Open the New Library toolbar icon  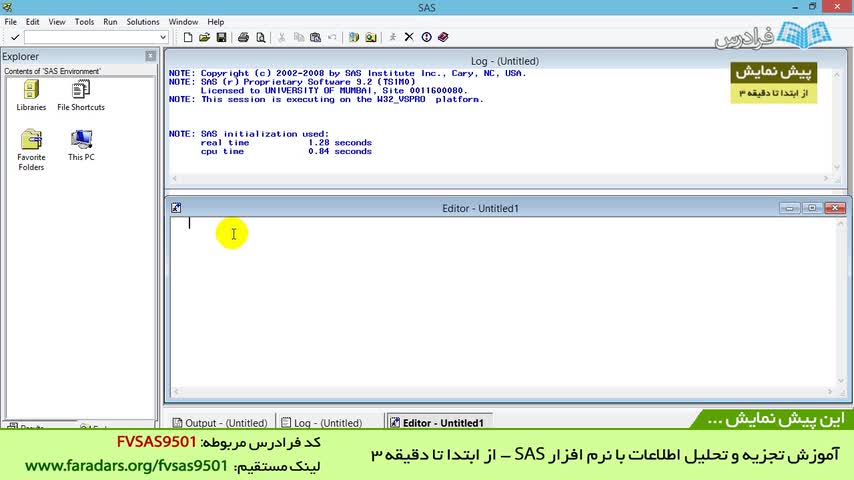pos(354,37)
